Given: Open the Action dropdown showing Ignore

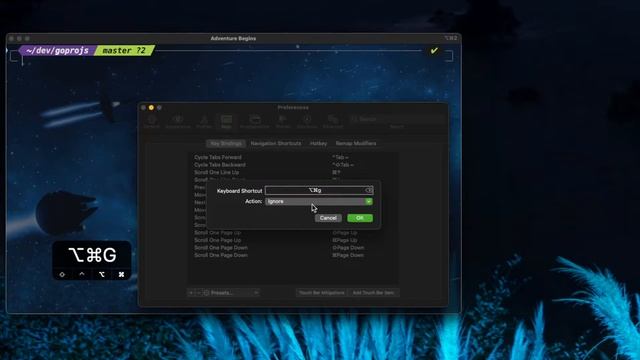Looking at the screenshot, I should click(319, 202).
